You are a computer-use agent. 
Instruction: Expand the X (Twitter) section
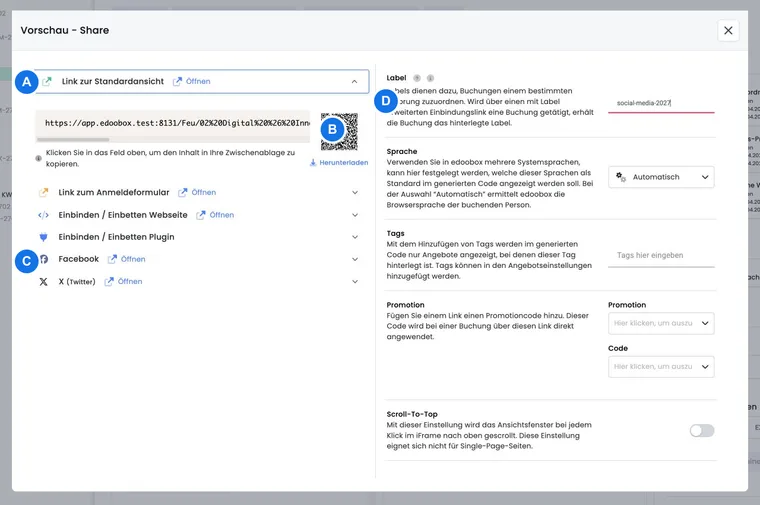[355, 282]
